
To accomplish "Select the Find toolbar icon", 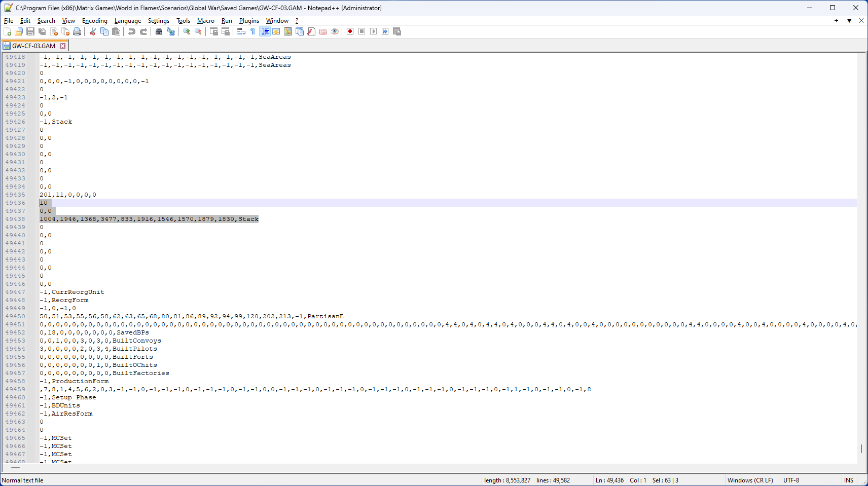I will (x=159, y=31).
